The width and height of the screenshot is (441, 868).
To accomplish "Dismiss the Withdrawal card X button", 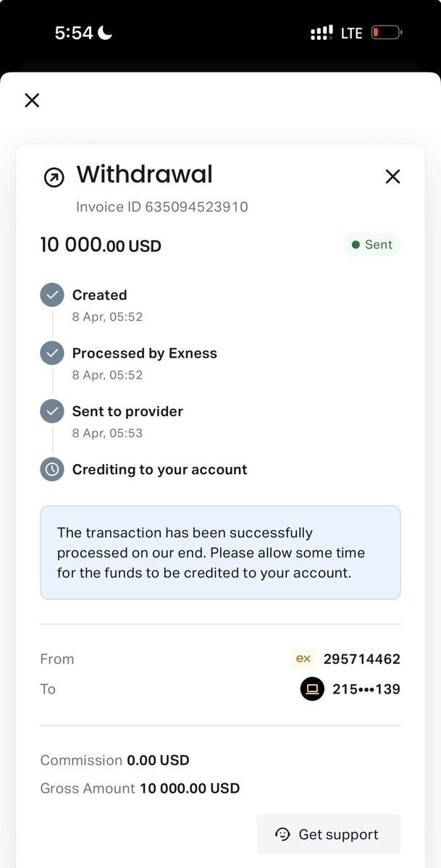I will click(x=392, y=176).
